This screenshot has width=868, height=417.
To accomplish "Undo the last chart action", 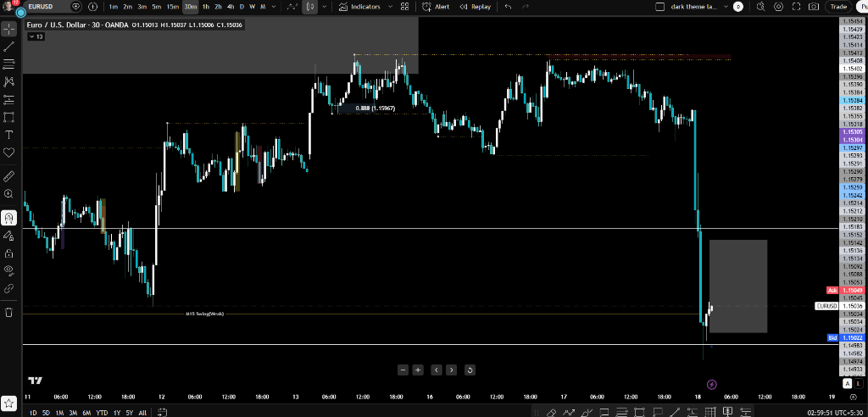I will point(508,7).
